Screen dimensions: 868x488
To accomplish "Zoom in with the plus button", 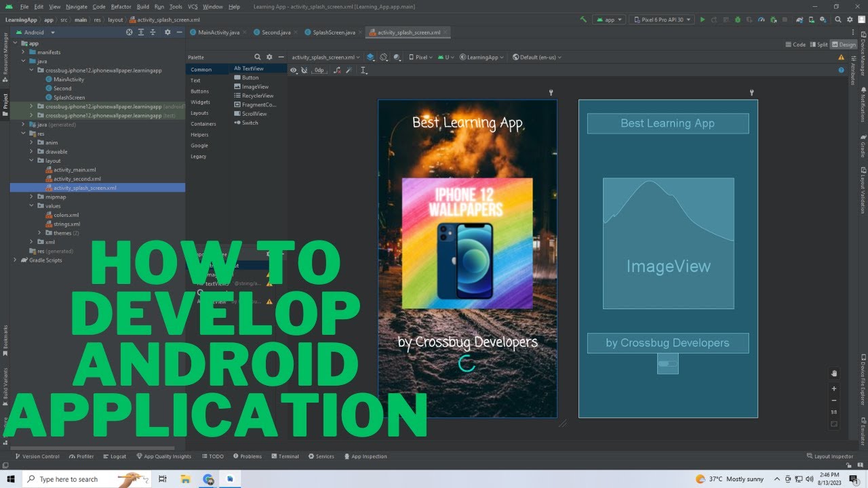I will [834, 388].
